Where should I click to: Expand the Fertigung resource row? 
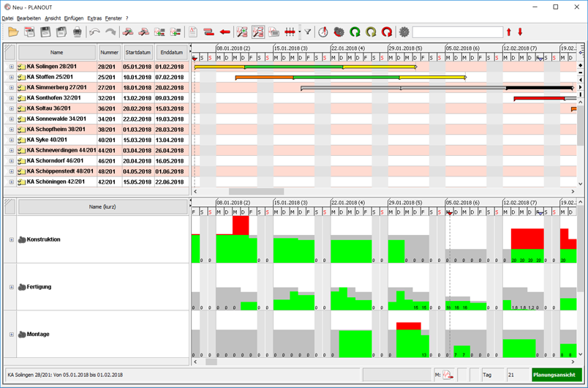[12, 287]
